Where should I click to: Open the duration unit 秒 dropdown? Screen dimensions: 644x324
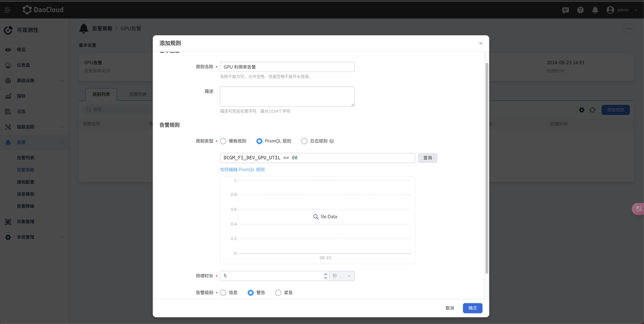point(342,276)
